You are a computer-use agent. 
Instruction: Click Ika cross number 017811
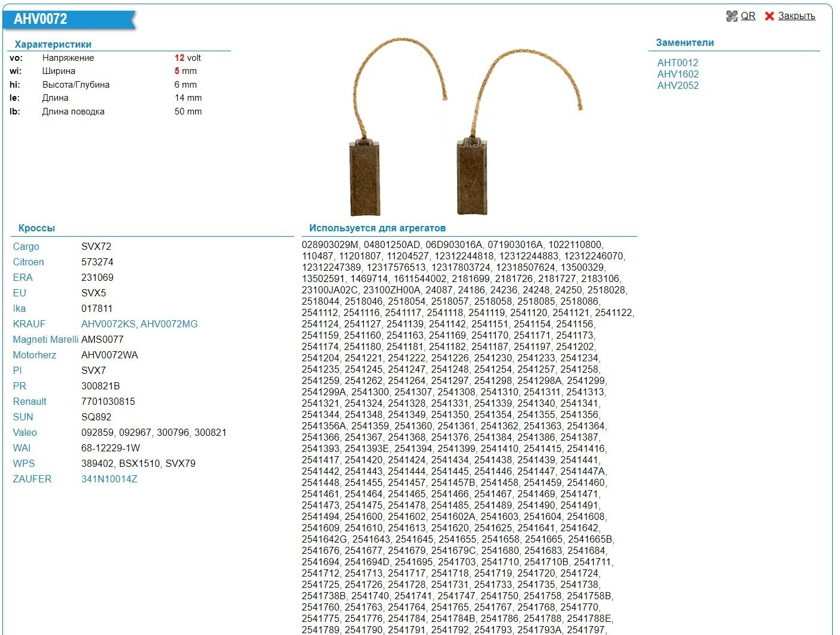(97, 308)
